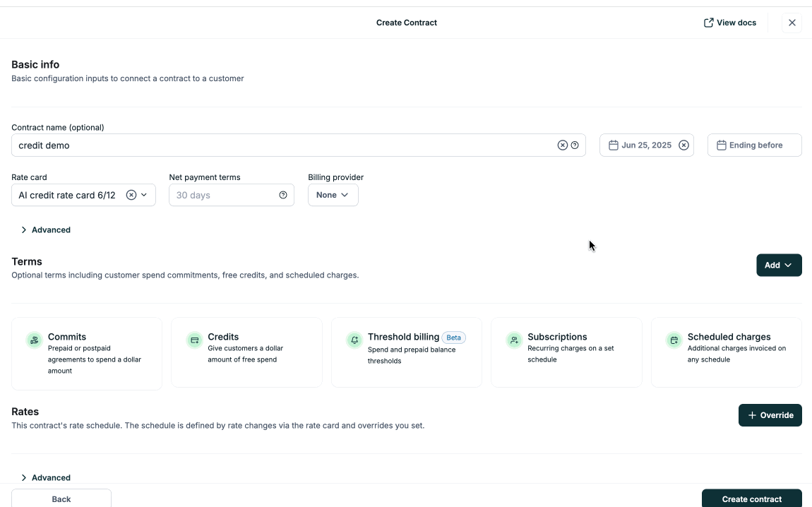This screenshot has width=812, height=507.
Task: Remove the AI credit rate card selection
Action: [x=131, y=195]
